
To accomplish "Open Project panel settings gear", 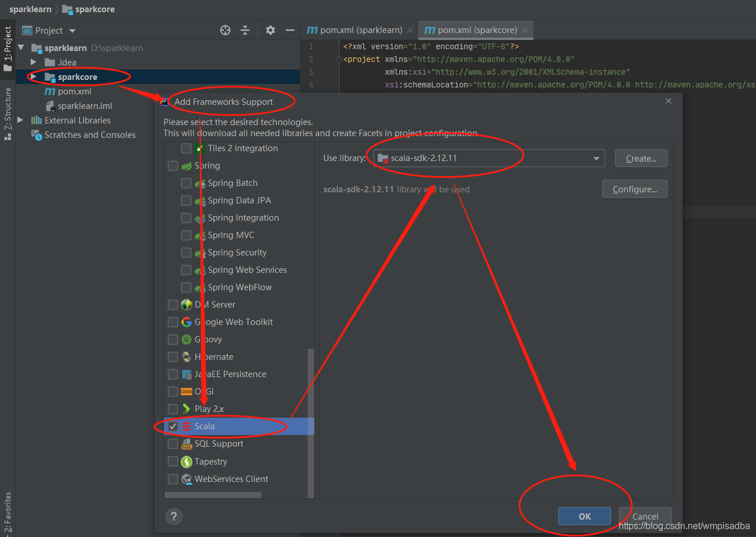I will (271, 30).
